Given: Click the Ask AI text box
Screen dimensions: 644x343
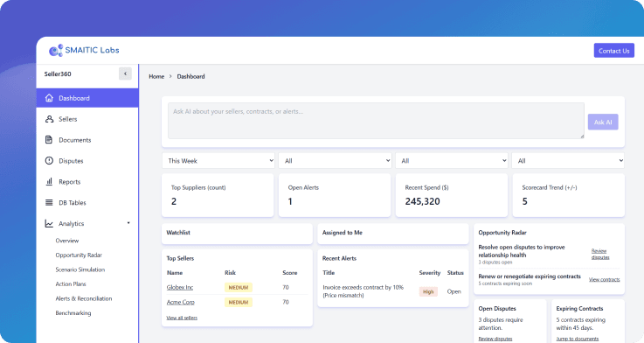Looking at the screenshot, I should [376, 121].
